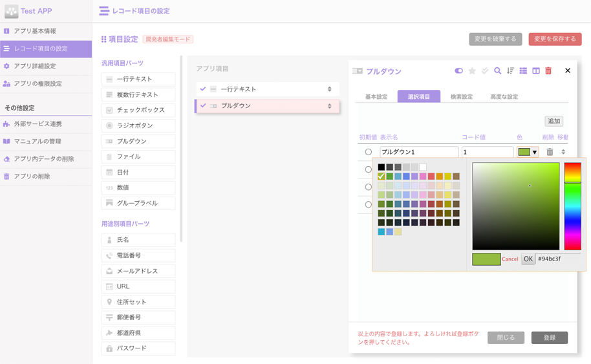Viewport: 591px width, 364px height.
Task: Click the double-check mark icon in pulldown header
Action: (x=485, y=71)
